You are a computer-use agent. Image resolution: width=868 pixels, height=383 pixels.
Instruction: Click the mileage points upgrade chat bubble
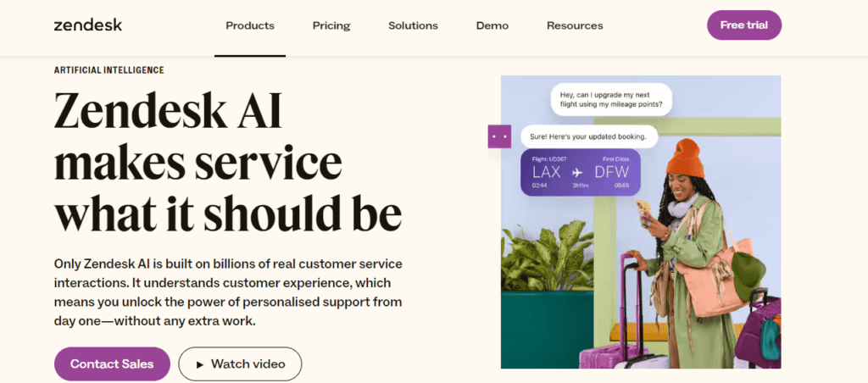[x=611, y=99]
